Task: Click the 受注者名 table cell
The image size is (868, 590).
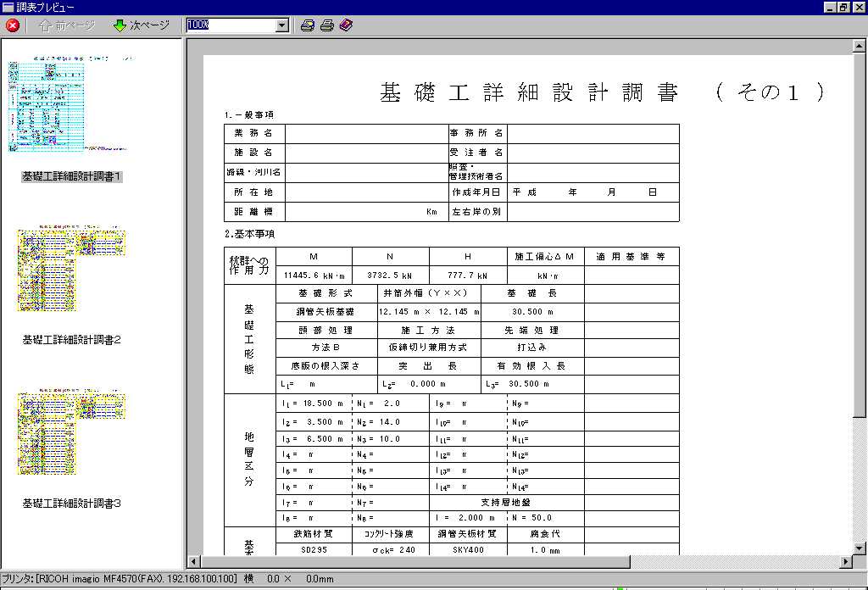Action: pyautogui.click(x=478, y=153)
